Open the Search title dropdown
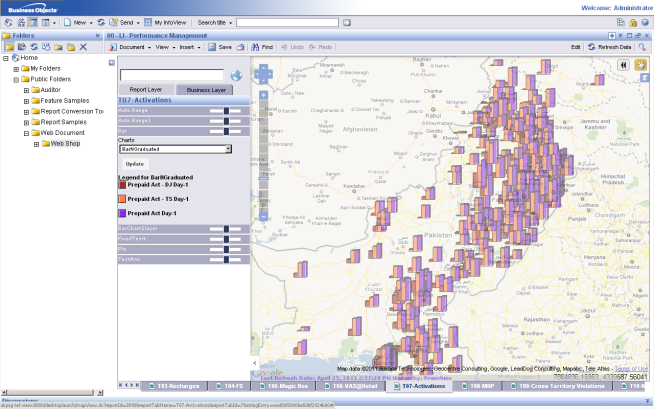Image resolution: width=654 pixels, height=409 pixels. click(230, 23)
